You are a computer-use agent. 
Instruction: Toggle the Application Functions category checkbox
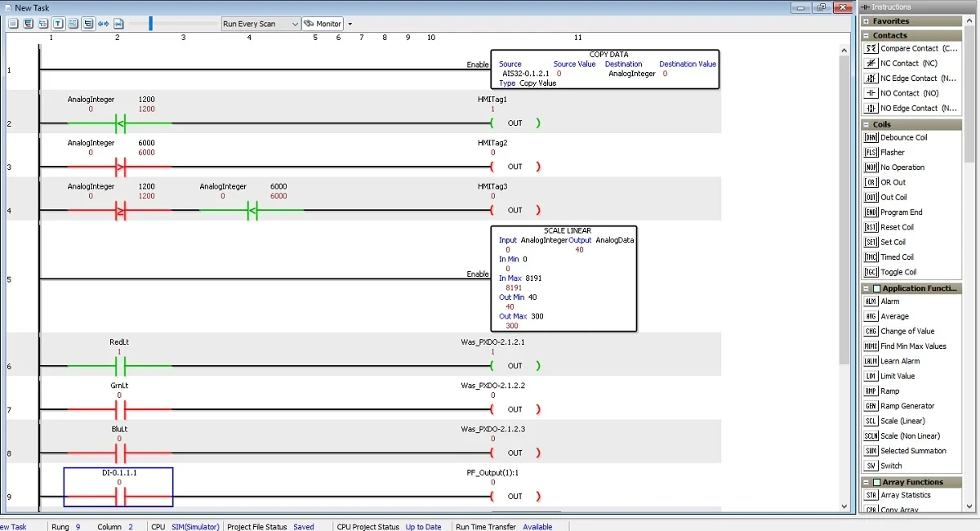click(x=876, y=288)
